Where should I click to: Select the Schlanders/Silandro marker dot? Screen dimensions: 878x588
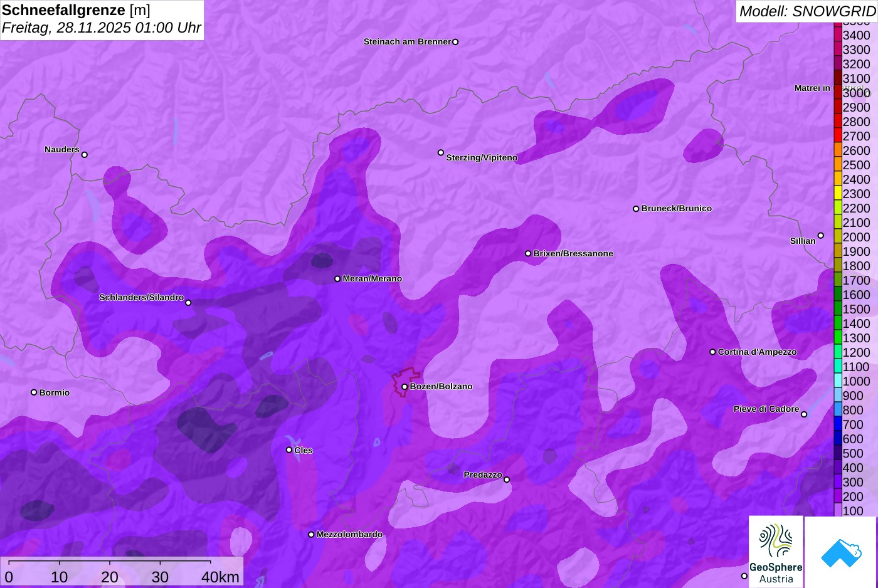point(188,303)
